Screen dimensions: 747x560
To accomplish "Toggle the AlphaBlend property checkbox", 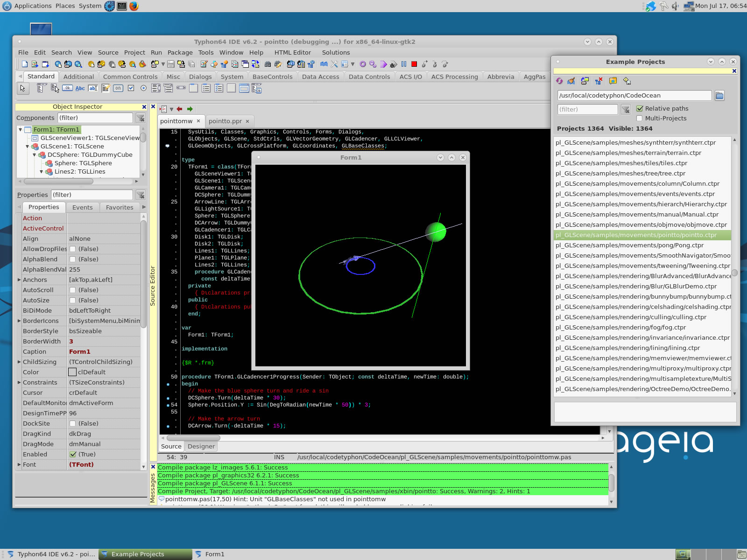I will click(73, 259).
